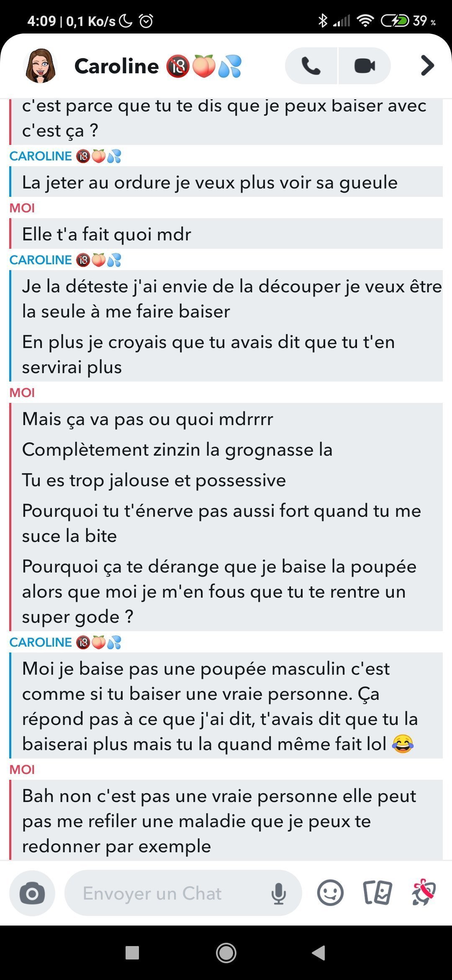Tap Android home circle button
452x980 pixels.
226,953
